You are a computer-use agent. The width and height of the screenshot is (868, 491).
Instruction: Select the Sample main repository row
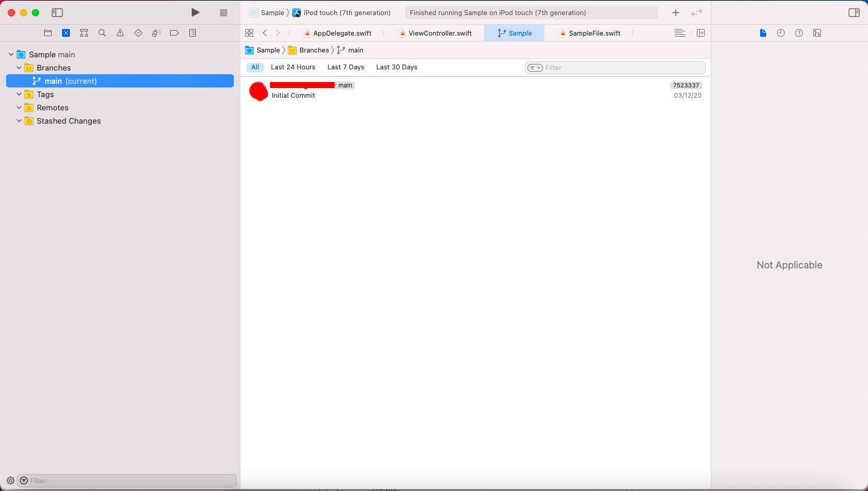(120, 54)
